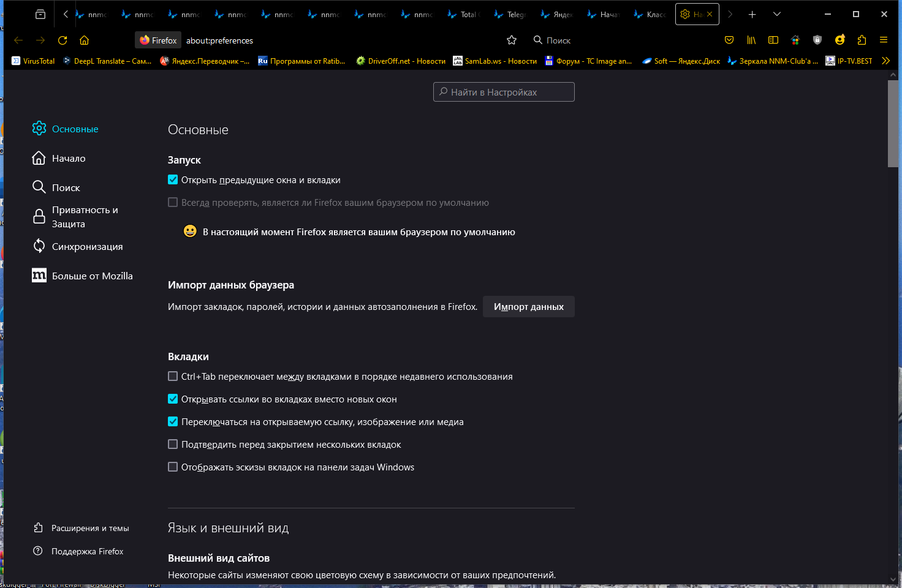The height and width of the screenshot is (588, 902).
Task: Open the Поиск settings category
Action: click(56, 187)
